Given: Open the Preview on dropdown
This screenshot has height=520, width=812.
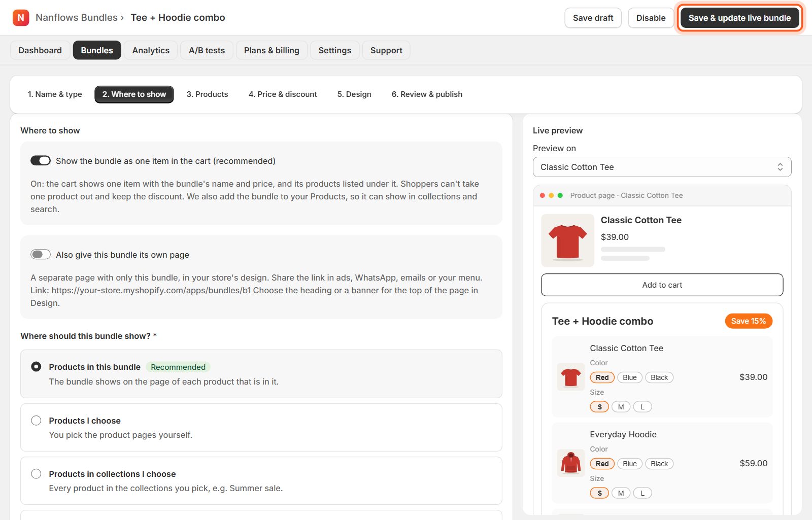Looking at the screenshot, I should (x=662, y=167).
